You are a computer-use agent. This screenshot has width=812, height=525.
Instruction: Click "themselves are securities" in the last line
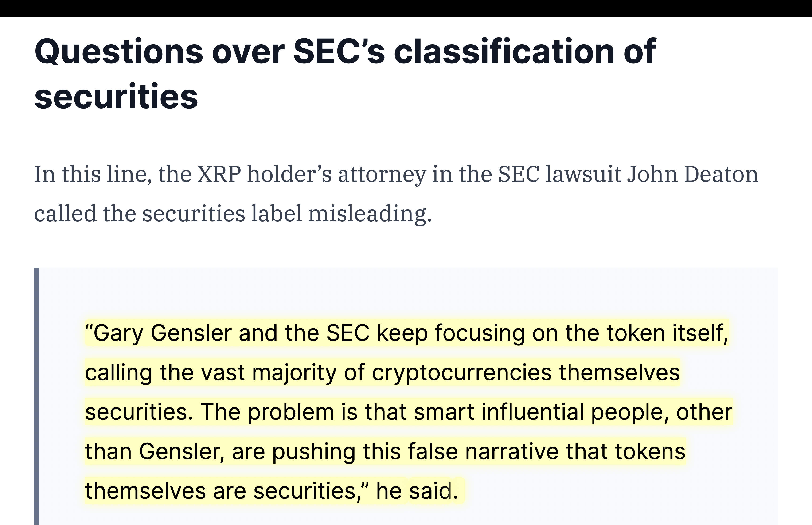220,491
